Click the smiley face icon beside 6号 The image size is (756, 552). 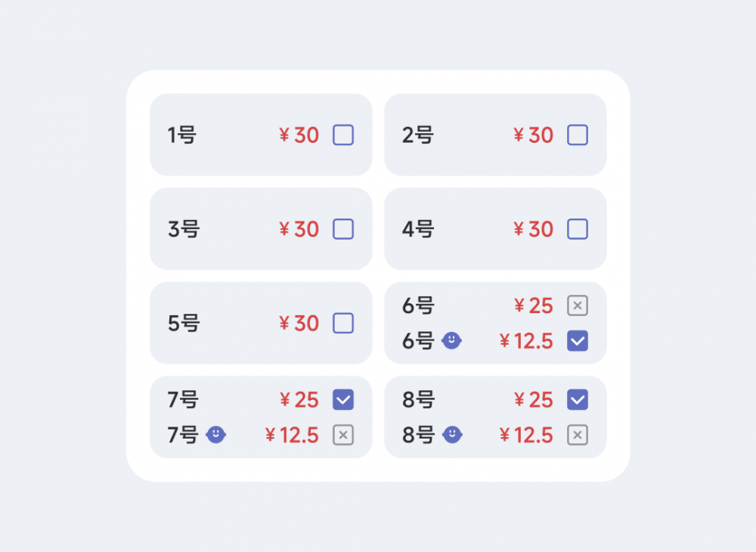(x=452, y=340)
